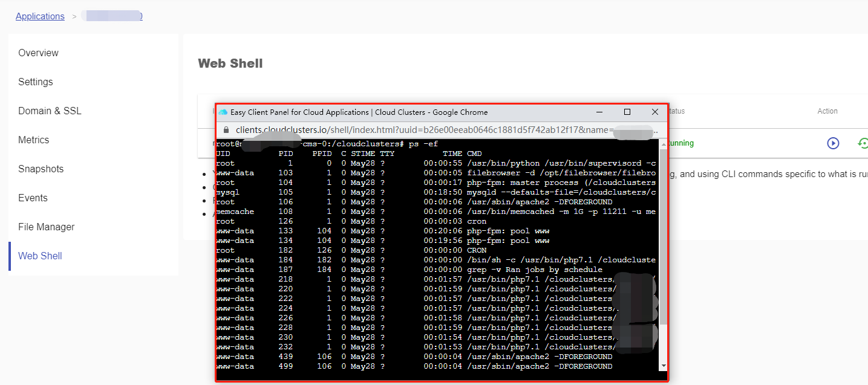Viewport: 868px width, 385px height.
Task: Click the terminal line with mysqld process
Action: point(436,192)
